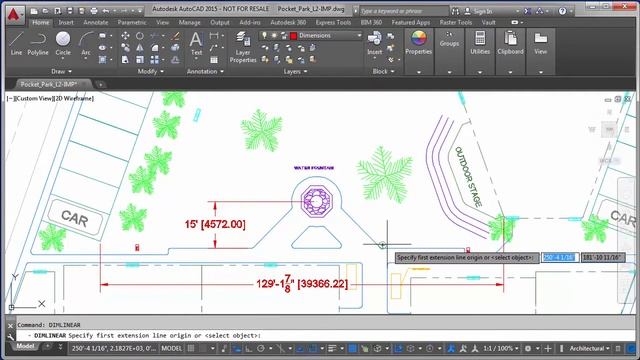The height and width of the screenshot is (360, 640).
Task: Select the Line draw tool
Action: click(x=16, y=43)
